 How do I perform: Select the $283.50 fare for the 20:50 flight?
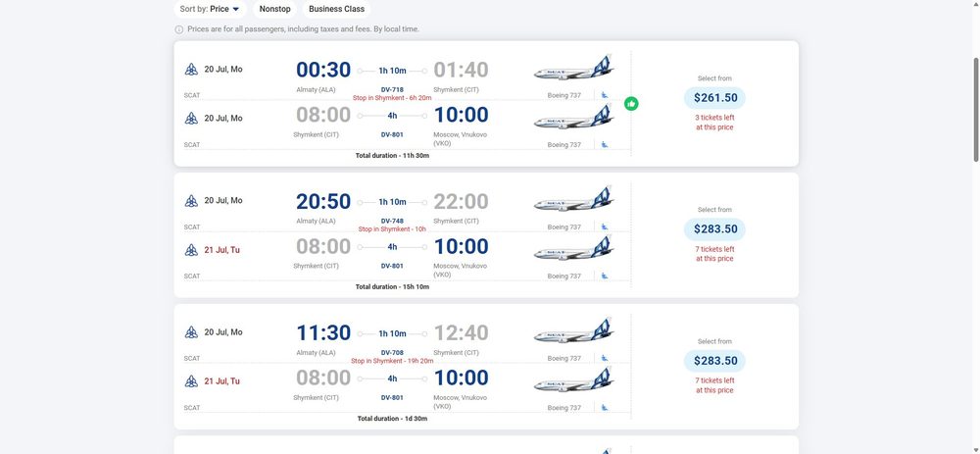pyautogui.click(x=714, y=228)
